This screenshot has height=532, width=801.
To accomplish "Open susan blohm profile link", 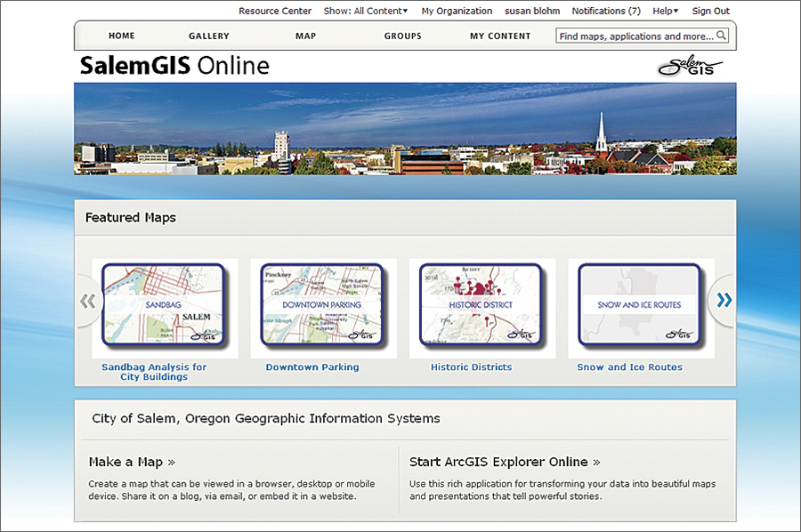I will pos(532,11).
